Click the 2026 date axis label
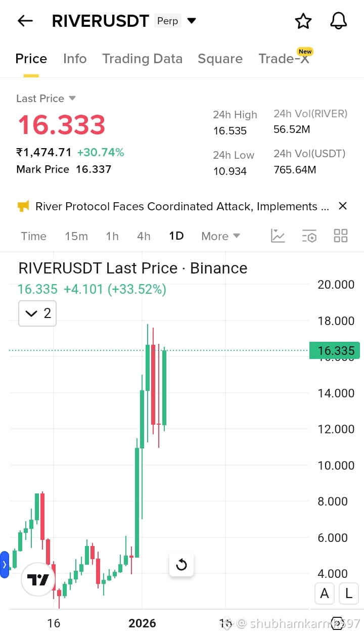Viewport: 364px width, 636px height. [x=142, y=623]
